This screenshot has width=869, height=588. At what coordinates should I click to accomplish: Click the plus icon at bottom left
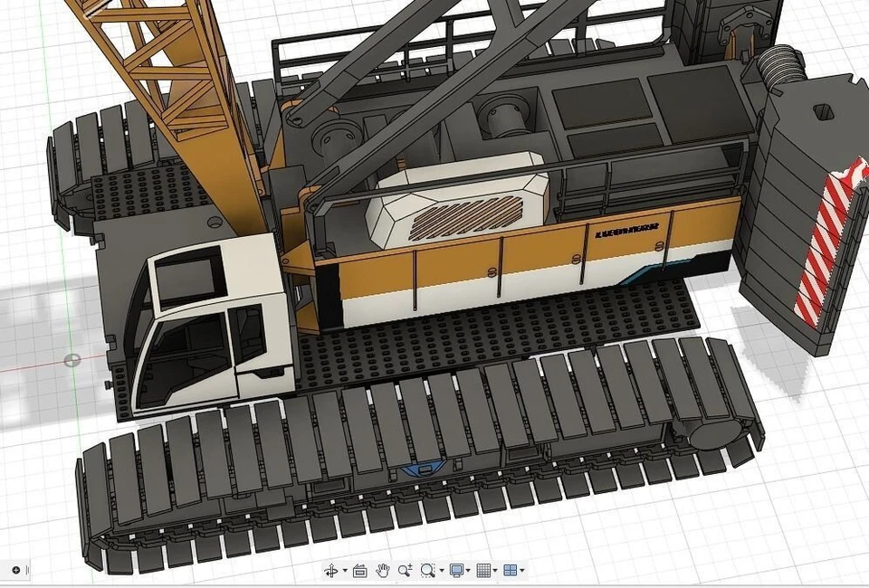pos(18,570)
